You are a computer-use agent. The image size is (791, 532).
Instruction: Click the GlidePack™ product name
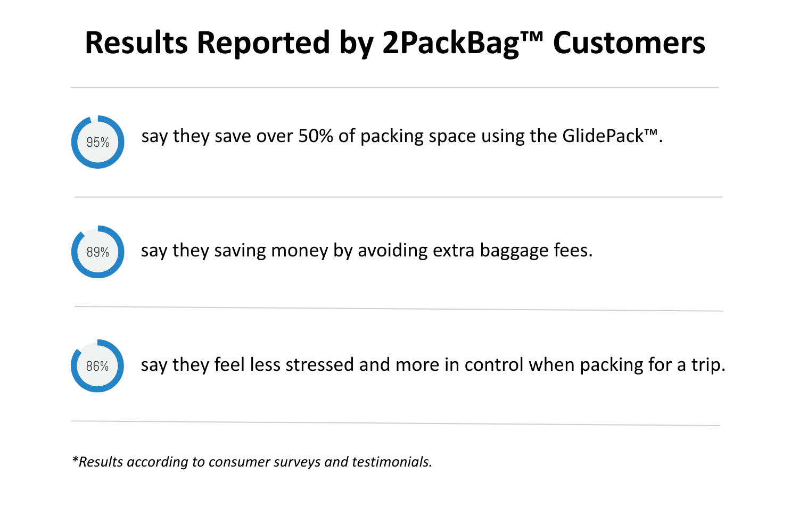point(612,136)
